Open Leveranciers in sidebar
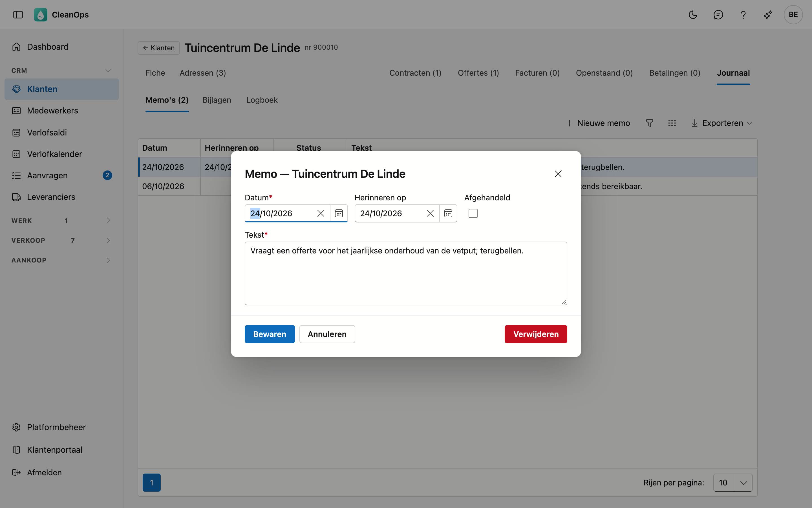The height and width of the screenshot is (508, 812). coord(62,197)
